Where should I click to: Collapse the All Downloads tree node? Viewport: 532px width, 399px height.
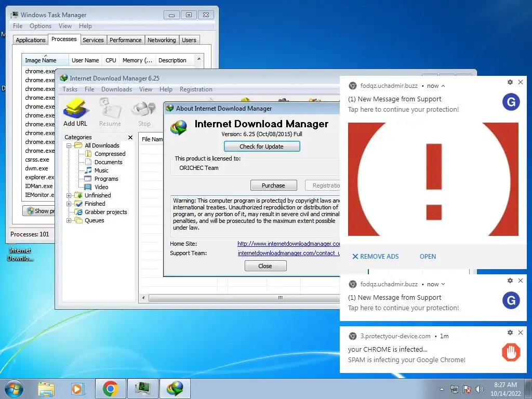pyautogui.click(x=69, y=145)
